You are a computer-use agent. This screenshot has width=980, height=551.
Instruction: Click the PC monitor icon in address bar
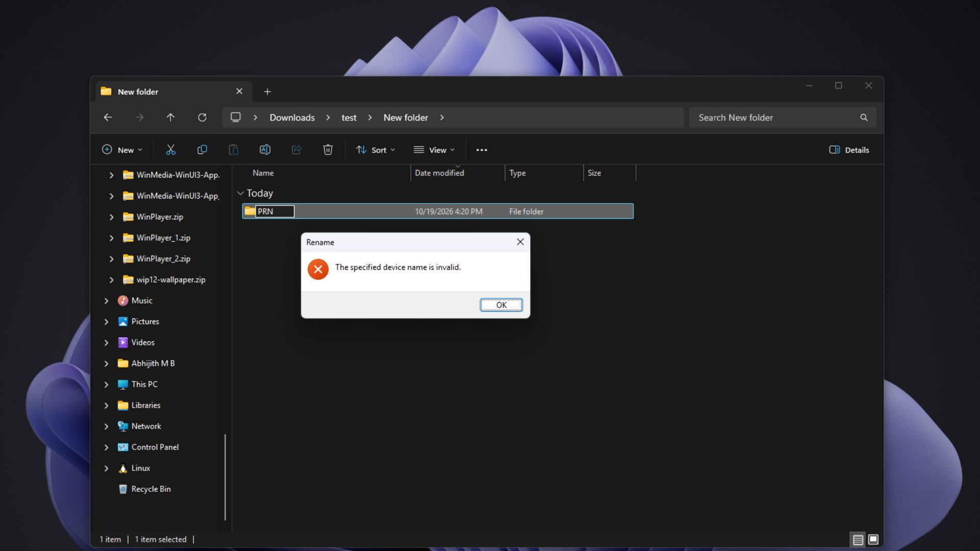coord(235,117)
